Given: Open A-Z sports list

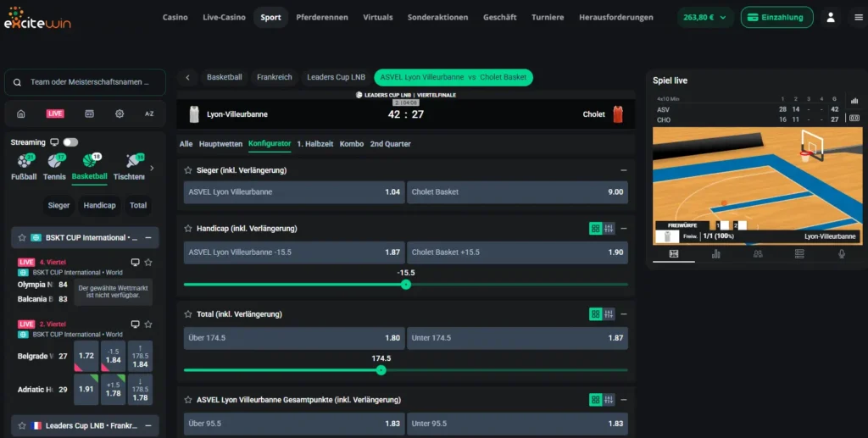Looking at the screenshot, I should pos(149,114).
